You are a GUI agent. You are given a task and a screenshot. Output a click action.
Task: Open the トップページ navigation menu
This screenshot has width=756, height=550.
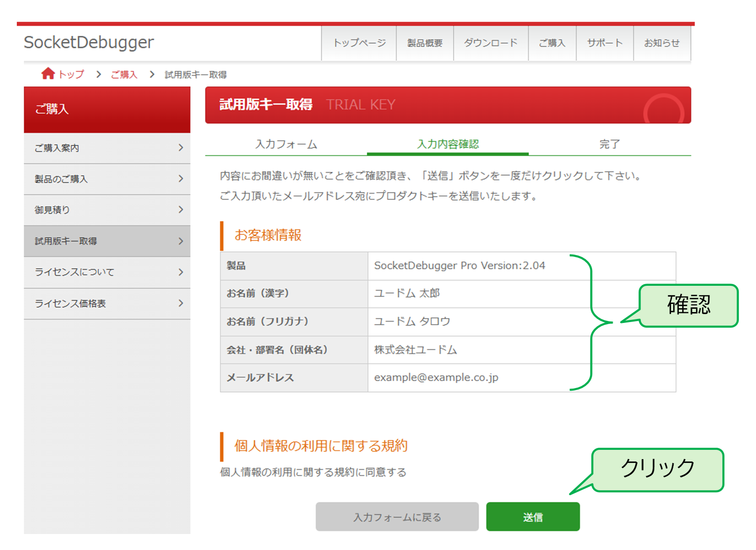(x=359, y=42)
